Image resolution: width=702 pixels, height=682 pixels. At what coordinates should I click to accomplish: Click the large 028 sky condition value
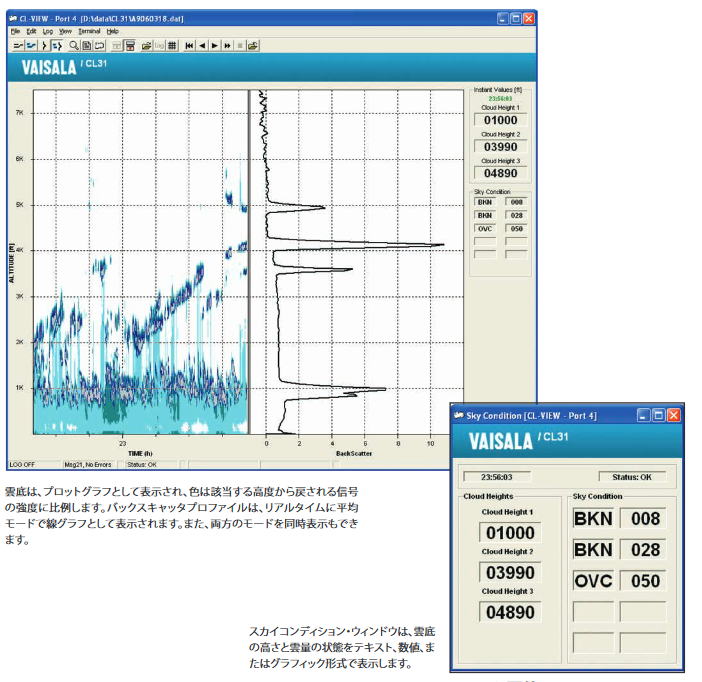pyautogui.click(x=643, y=549)
